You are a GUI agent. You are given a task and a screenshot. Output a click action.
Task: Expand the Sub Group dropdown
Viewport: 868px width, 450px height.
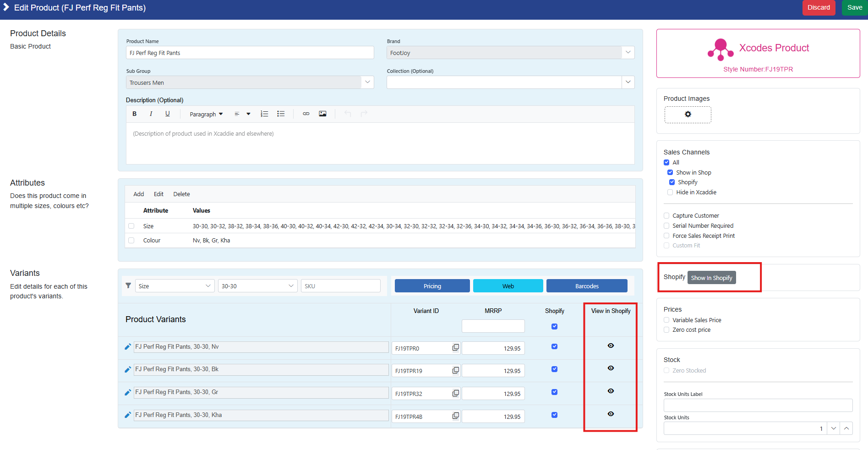(367, 82)
